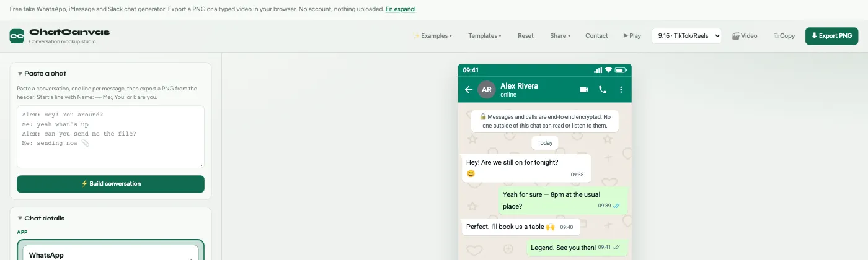868x260 pixels.
Task: Click the Video export button
Action: pyautogui.click(x=745, y=36)
